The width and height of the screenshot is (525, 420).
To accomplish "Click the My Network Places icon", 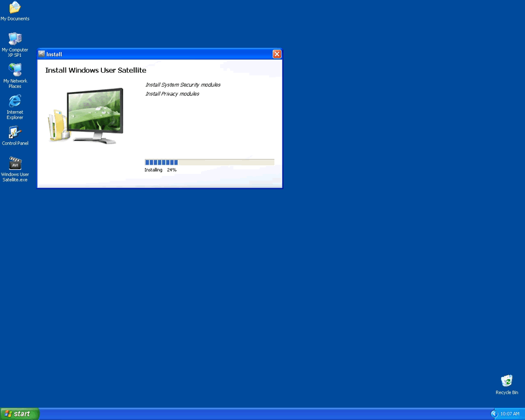I will point(15,70).
